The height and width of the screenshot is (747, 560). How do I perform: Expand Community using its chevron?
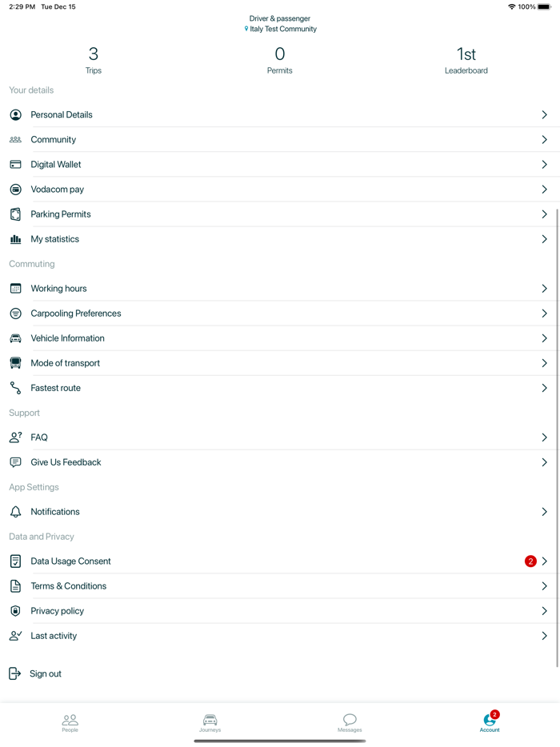coord(544,140)
